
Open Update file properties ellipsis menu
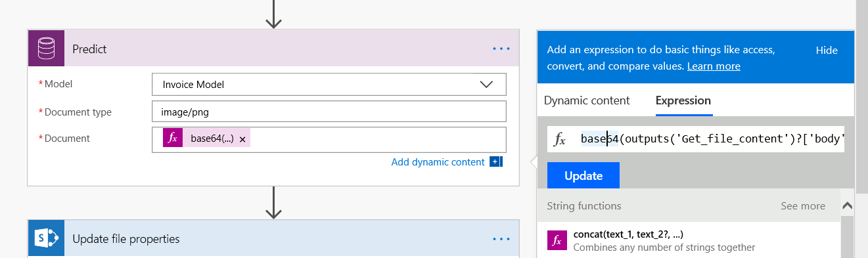(x=501, y=239)
